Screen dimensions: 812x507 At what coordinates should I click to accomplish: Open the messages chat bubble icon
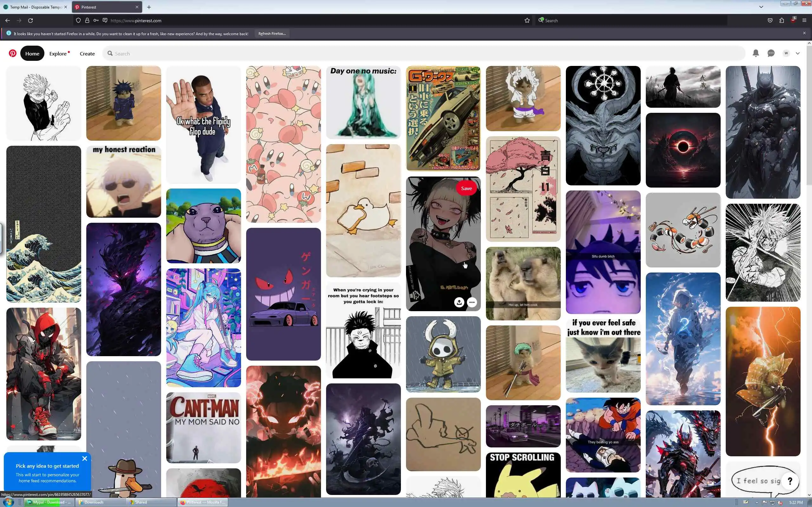771,53
